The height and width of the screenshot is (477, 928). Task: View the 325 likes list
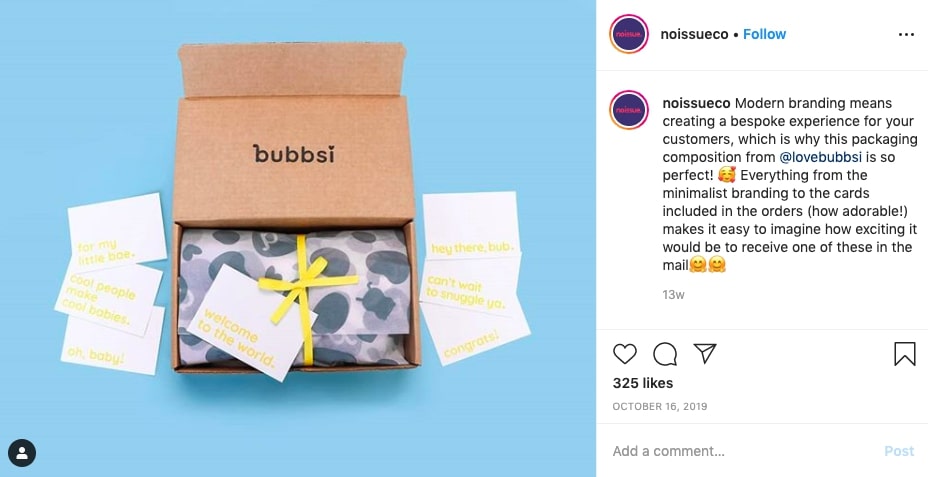tap(643, 383)
